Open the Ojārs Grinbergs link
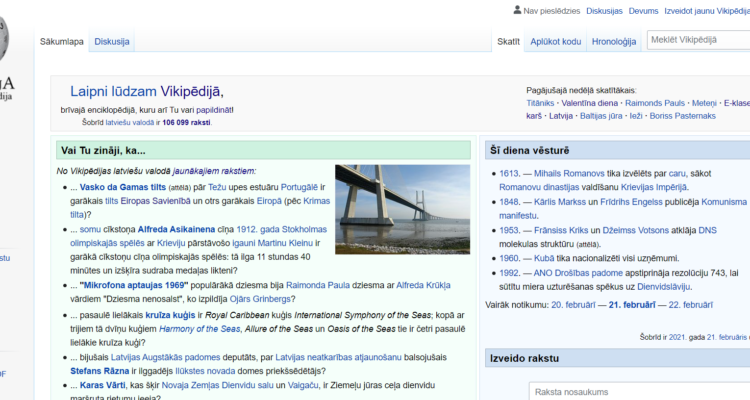Screen dimensions: 750x400 coord(260,299)
